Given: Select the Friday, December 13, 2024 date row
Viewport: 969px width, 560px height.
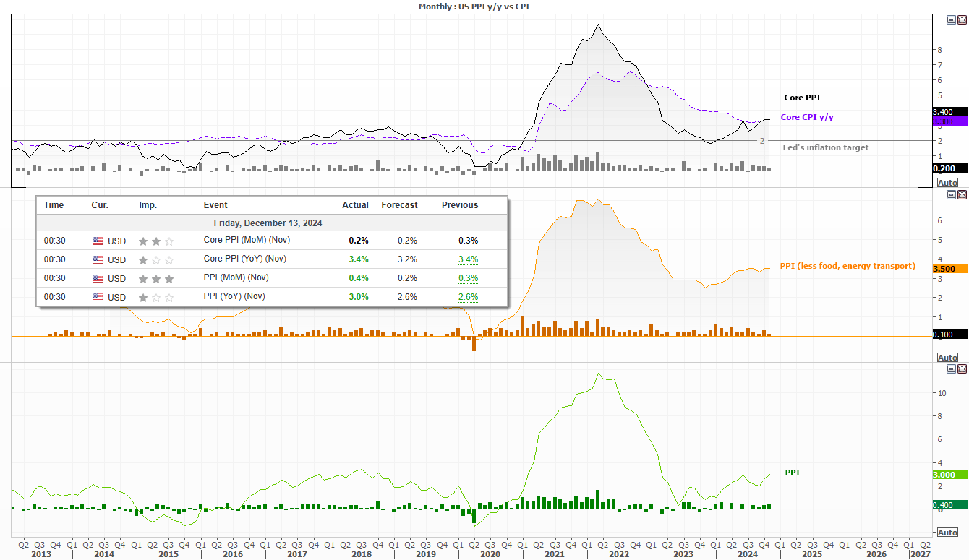Looking at the screenshot, I should [272, 223].
